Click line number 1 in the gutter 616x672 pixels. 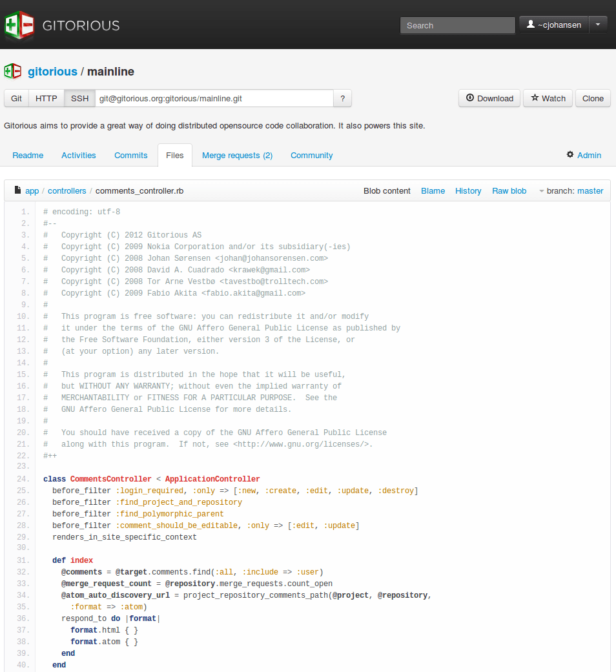click(x=25, y=212)
